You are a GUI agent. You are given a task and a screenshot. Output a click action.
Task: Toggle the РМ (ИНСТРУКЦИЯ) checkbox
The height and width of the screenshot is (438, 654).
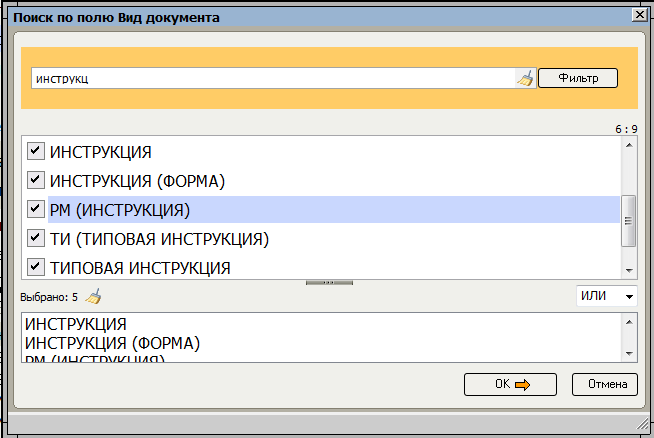pos(36,209)
